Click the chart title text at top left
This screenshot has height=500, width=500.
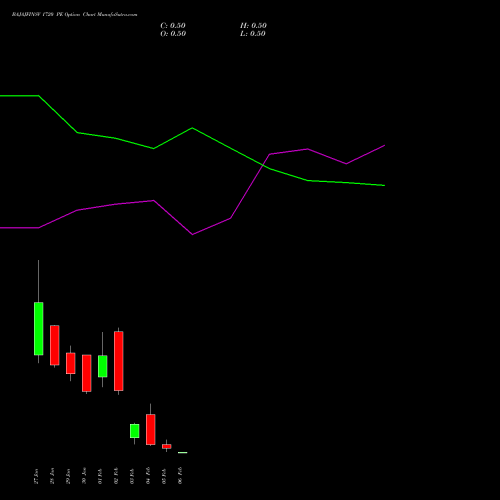74,15
